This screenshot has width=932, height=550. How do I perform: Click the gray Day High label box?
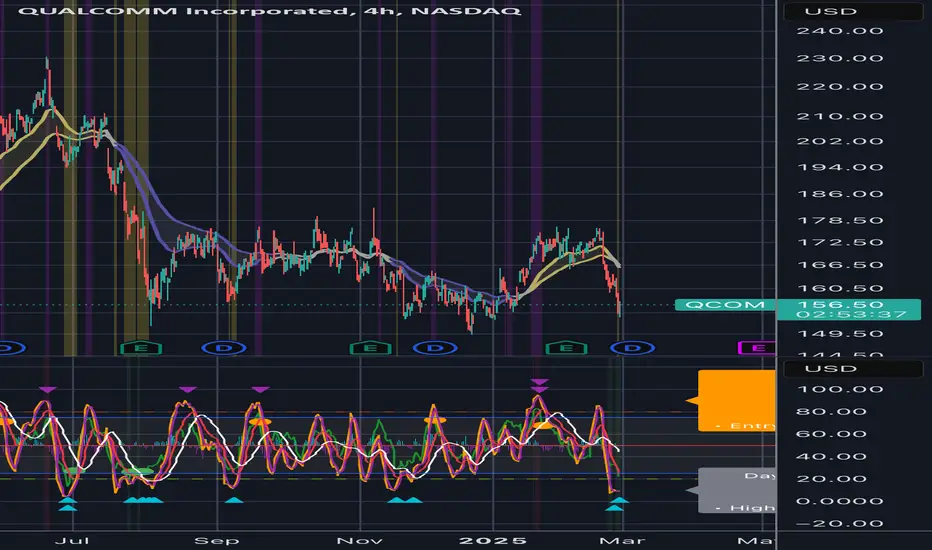[737, 491]
